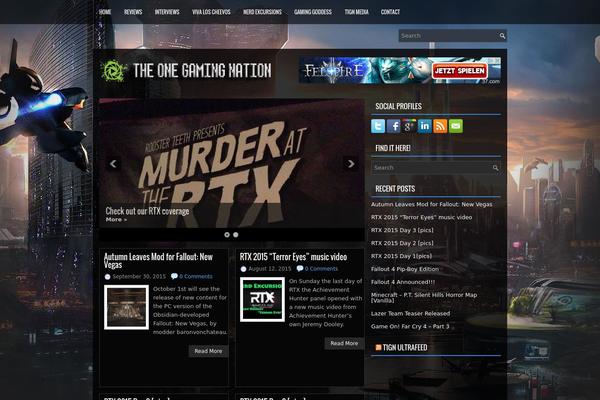The width and height of the screenshot is (600, 400).
Task: Click the TIGN Ultrafeed RSS icon
Action: pos(378,348)
